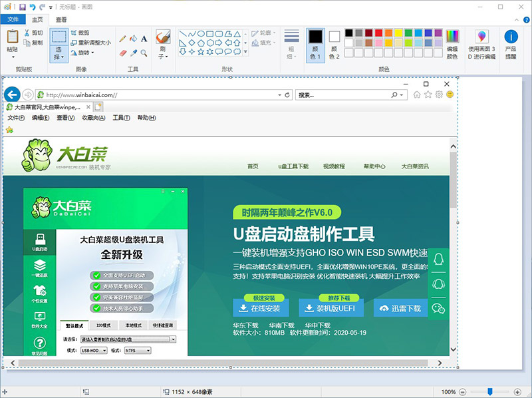The image size is (532, 398).
Task: Open the Edit colors (编辑颜色) dialog
Action: 452,44
